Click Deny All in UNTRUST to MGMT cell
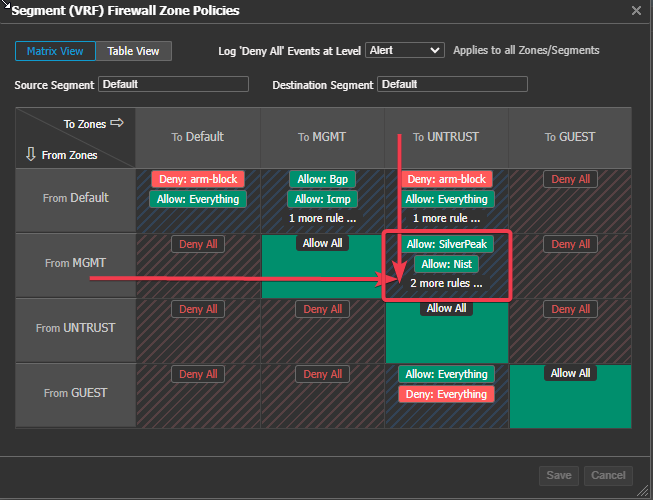 322,309
